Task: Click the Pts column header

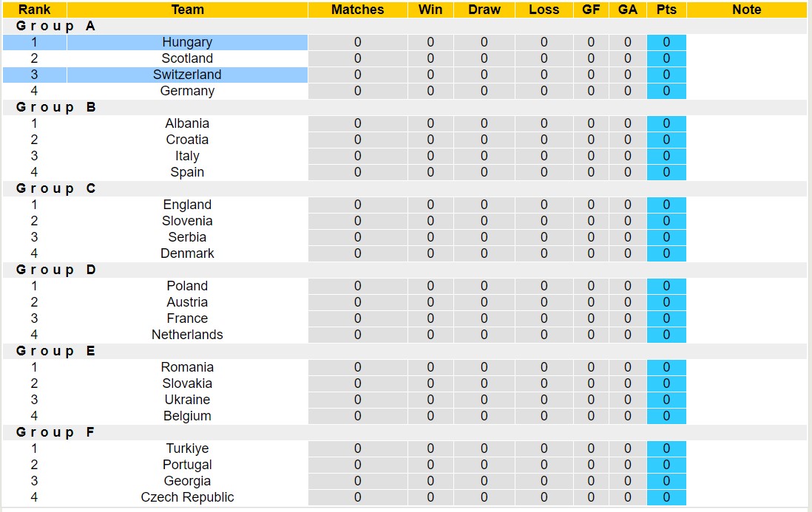Action: point(666,10)
